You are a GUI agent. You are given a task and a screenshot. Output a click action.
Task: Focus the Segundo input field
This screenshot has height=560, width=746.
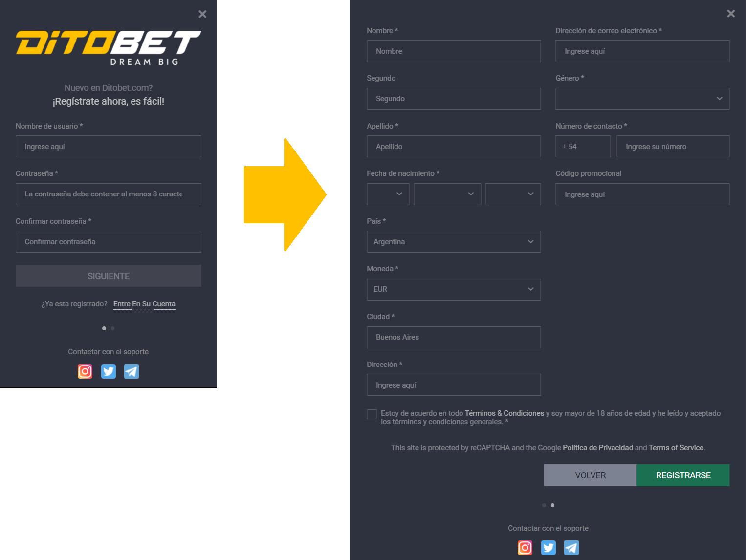[x=454, y=99]
